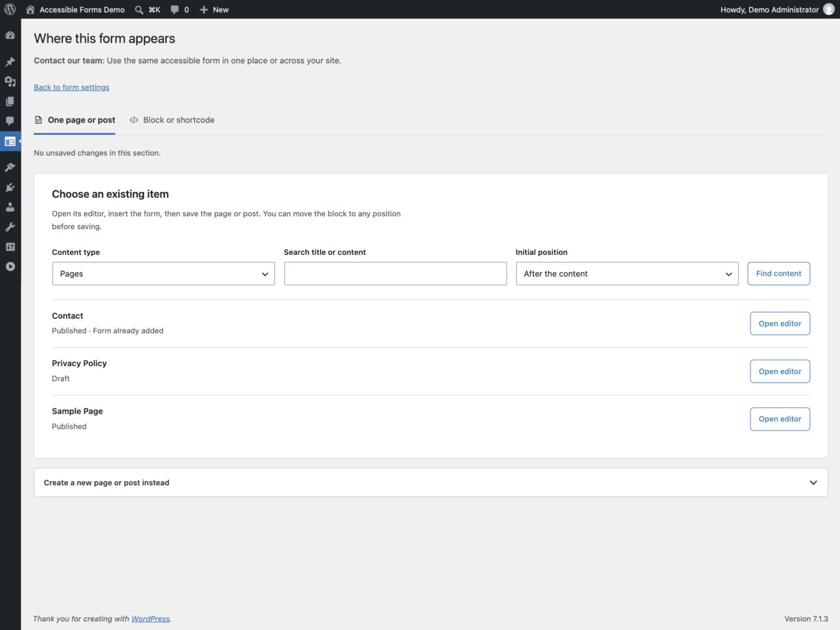Viewport: 840px width, 630px height.
Task: Open the Tools wrench icon
Action: 10,227
